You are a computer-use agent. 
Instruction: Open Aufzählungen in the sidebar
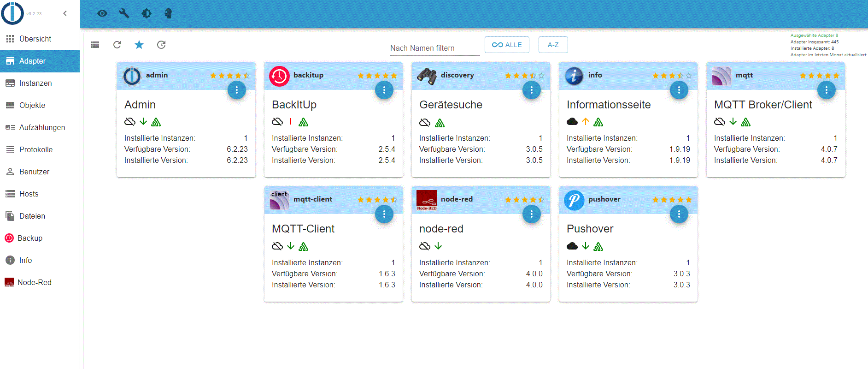tap(40, 127)
